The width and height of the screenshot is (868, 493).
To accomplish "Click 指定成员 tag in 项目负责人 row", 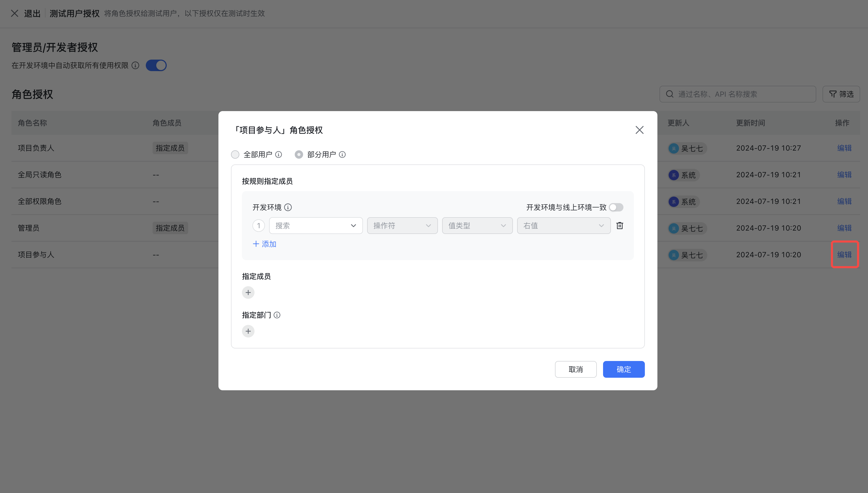I will click(170, 148).
